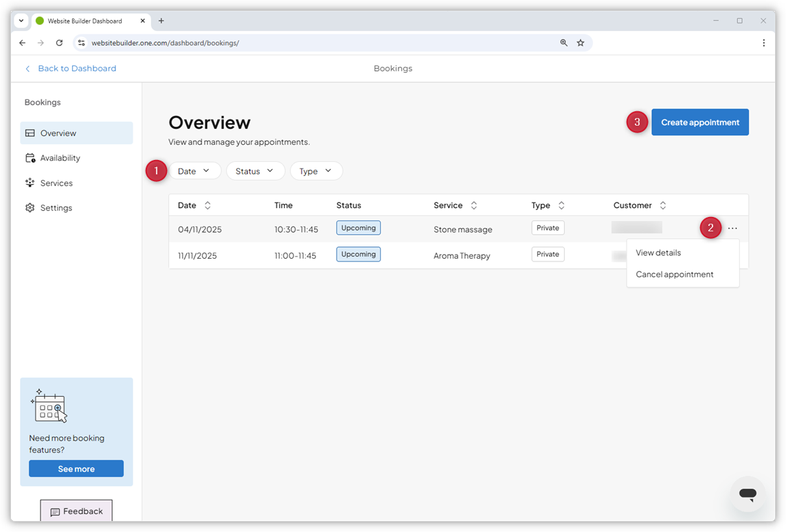Open the three-dot actions menu on Stone massage
Screen dimensions: 786x532
[x=732, y=227]
